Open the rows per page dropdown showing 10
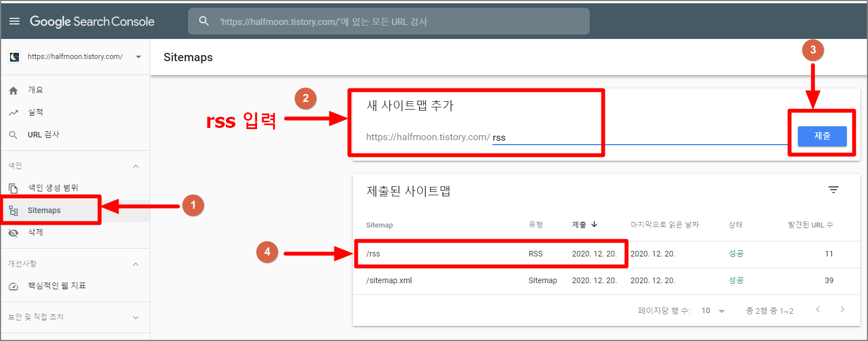 (x=713, y=310)
